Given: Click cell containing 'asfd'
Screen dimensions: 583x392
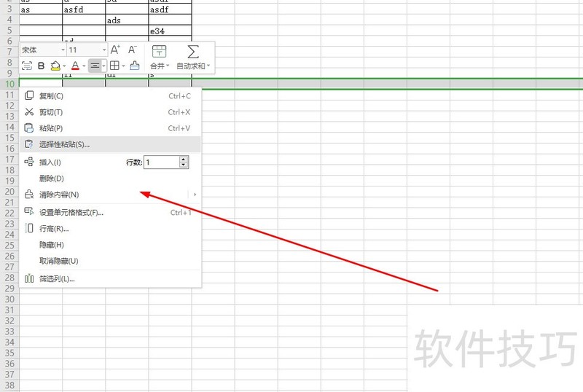Looking at the screenshot, I should click(84, 9).
